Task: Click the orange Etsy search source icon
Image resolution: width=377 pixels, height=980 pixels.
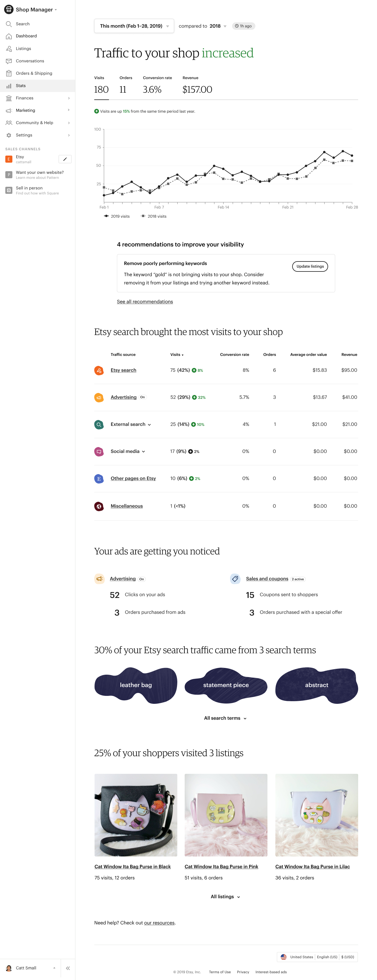Action: 99,370
